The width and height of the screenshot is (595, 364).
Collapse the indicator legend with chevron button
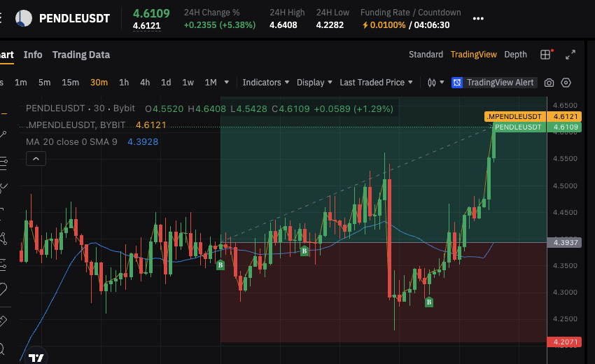[36, 159]
